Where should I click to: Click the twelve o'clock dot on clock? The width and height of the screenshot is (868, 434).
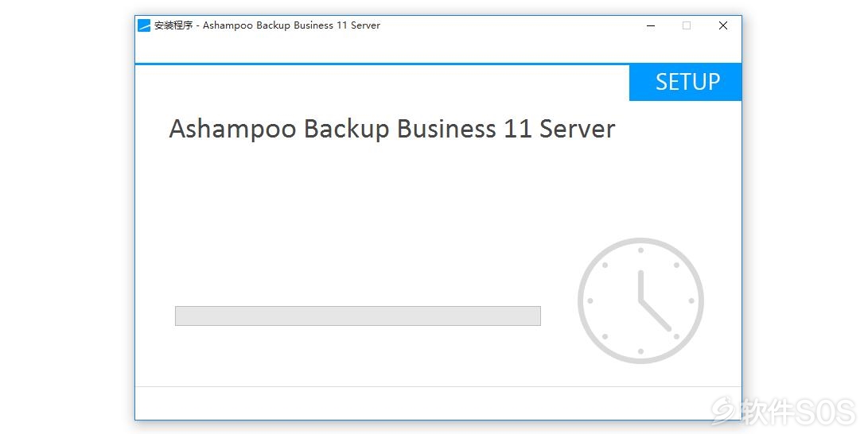[x=640, y=250]
